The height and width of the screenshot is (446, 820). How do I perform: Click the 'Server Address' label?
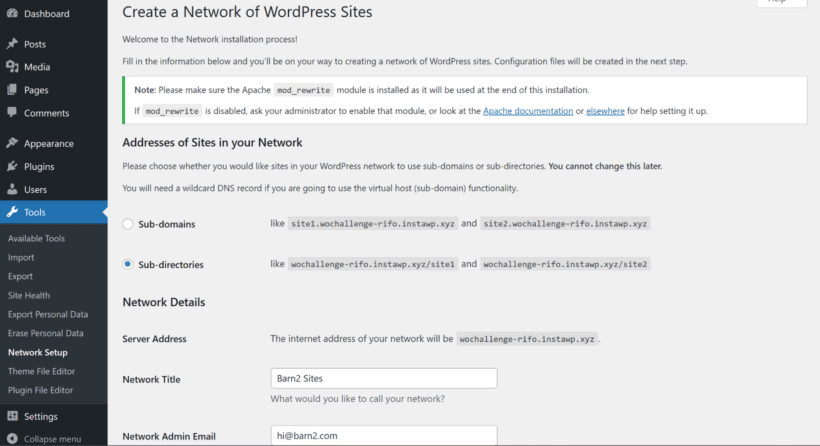154,339
